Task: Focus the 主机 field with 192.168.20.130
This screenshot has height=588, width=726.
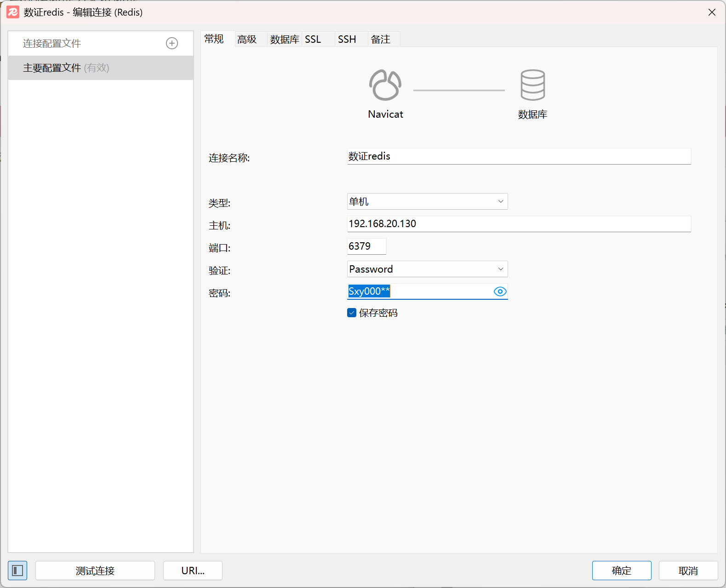Action: [x=519, y=224]
